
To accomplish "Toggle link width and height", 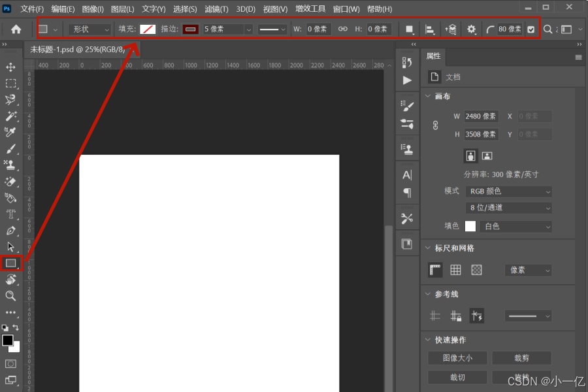I will 343,29.
